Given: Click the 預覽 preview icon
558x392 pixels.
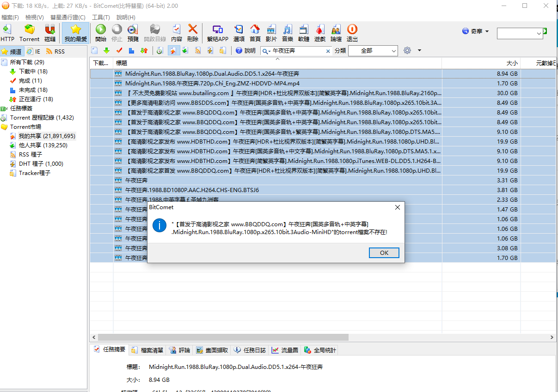Looking at the screenshot, I should pos(133,33).
